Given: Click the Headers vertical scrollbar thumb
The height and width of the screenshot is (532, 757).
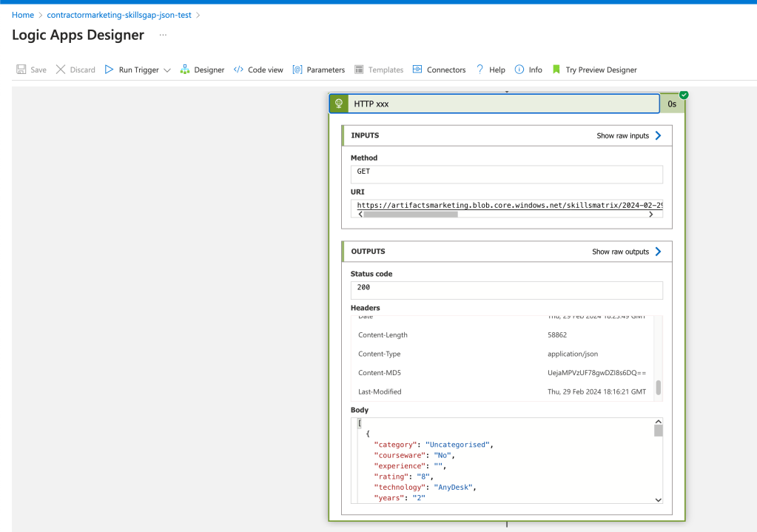Looking at the screenshot, I should (x=658, y=387).
